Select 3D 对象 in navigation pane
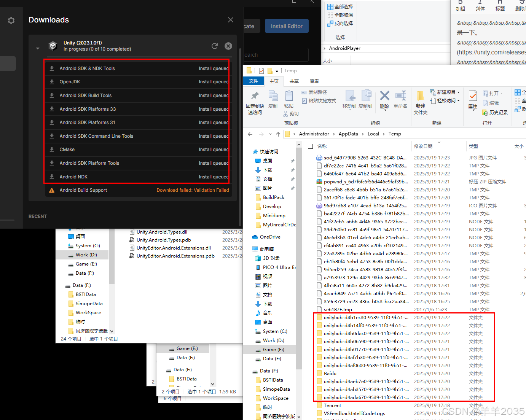The image size is (526, 420). (x=271, y=258)
